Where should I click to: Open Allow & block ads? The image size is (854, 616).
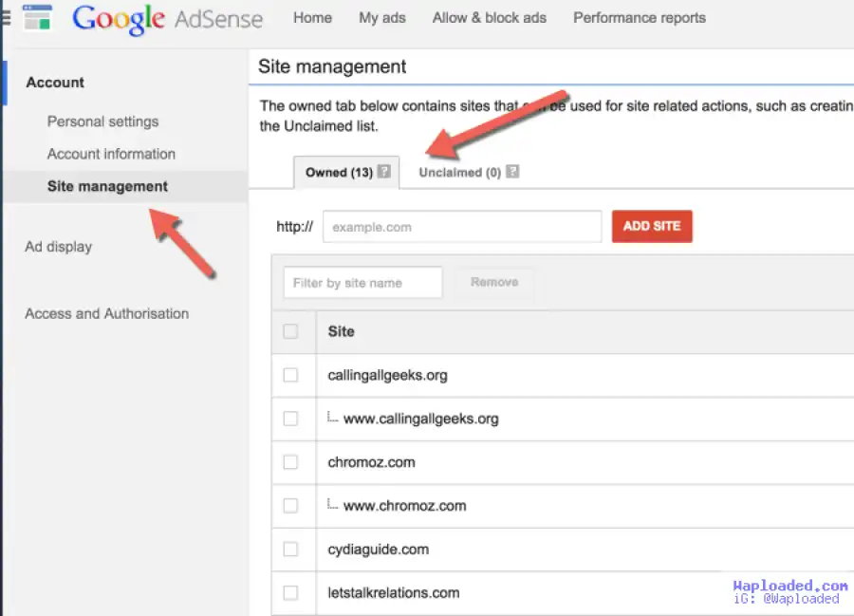tap(490, 18)
